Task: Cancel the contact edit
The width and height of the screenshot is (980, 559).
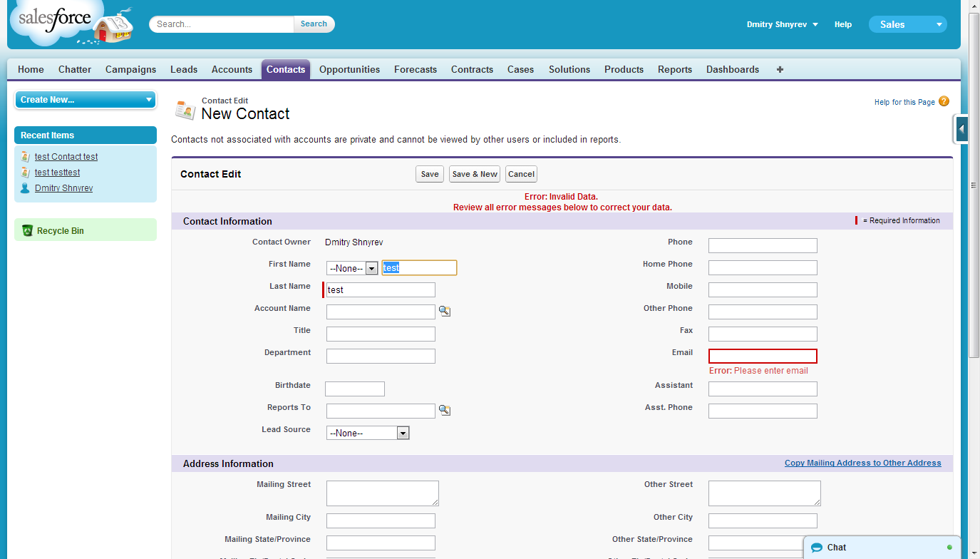Action: [521, 174]
